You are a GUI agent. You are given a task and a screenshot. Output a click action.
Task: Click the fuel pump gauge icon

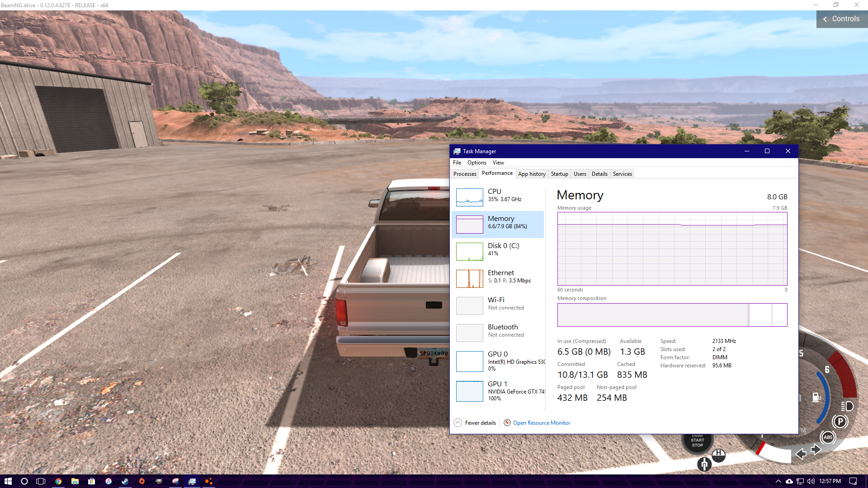[816, 397]
